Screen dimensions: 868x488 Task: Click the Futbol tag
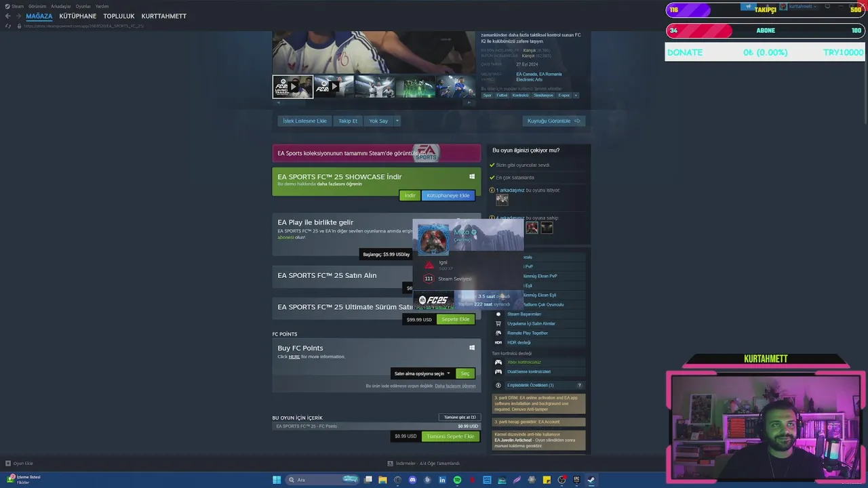502,96
